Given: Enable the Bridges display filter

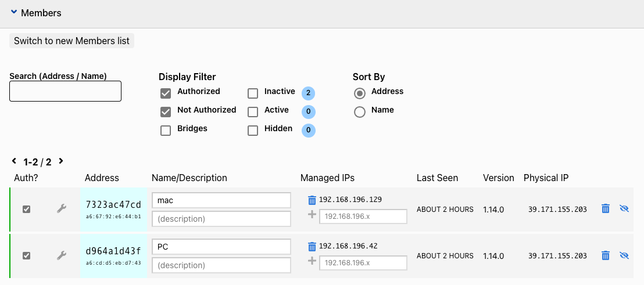Looking at the screenshot, I should click(166, 130).
